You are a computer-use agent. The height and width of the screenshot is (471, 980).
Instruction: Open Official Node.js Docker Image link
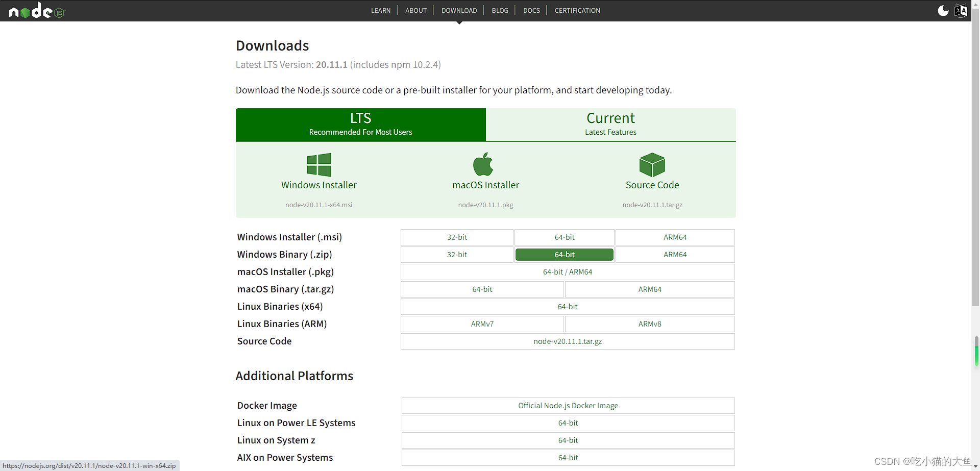pyautogui.click(x=568, y=406)
